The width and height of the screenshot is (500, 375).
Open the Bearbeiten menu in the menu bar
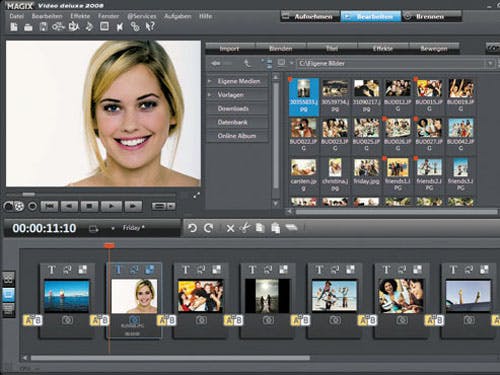coord(47,16)
